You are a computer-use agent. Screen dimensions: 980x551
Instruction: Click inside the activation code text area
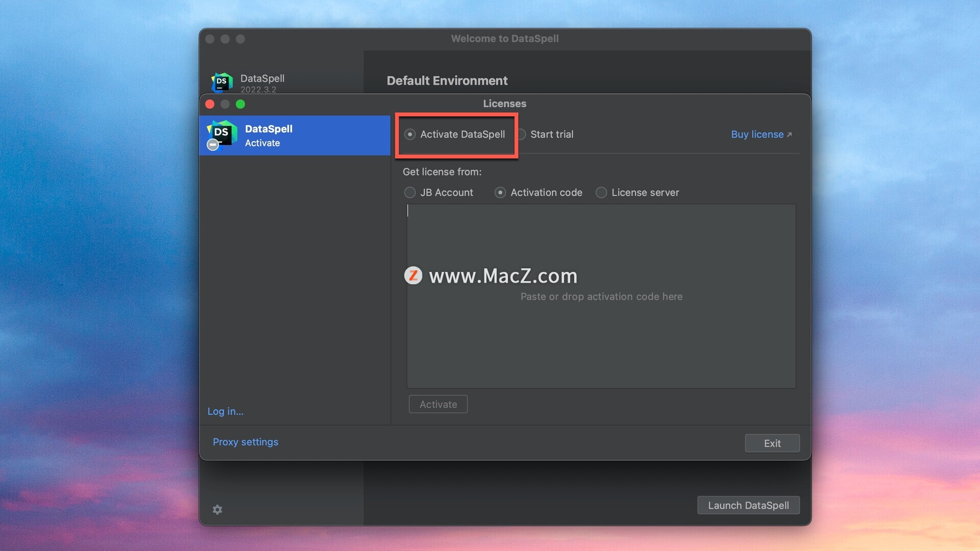[x=601, y=296]
